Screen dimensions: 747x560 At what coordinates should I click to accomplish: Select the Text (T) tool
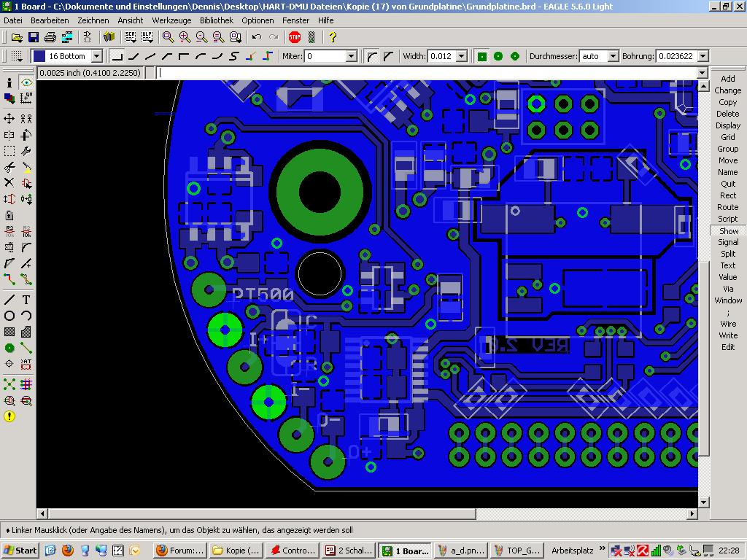26,300
